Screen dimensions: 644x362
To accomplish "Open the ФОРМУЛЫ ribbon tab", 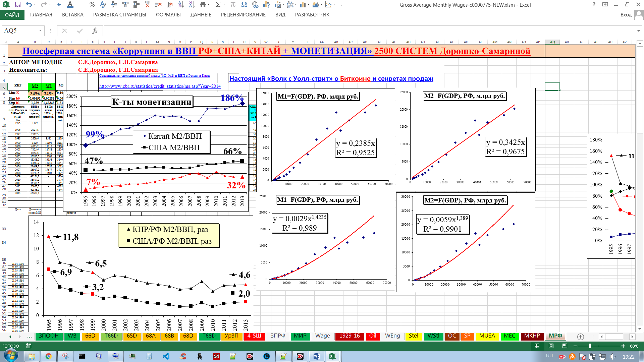I will tap(168, 15).
